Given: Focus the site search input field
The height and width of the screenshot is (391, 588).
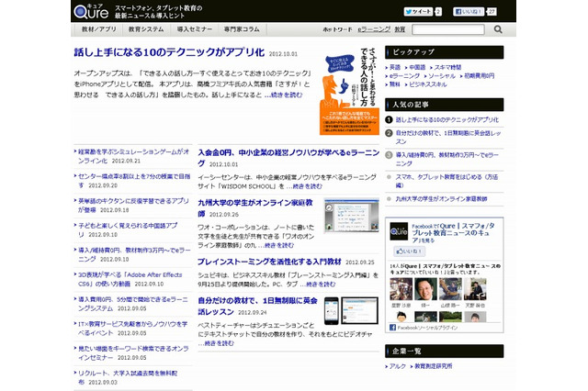Looking at the screenshot, I should pos(447,29).
